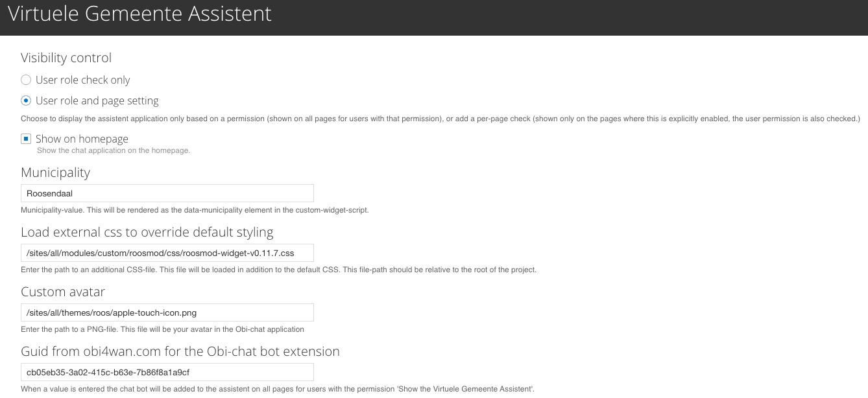Focus the Obi-chat bot Guid input field

point(167,372)
